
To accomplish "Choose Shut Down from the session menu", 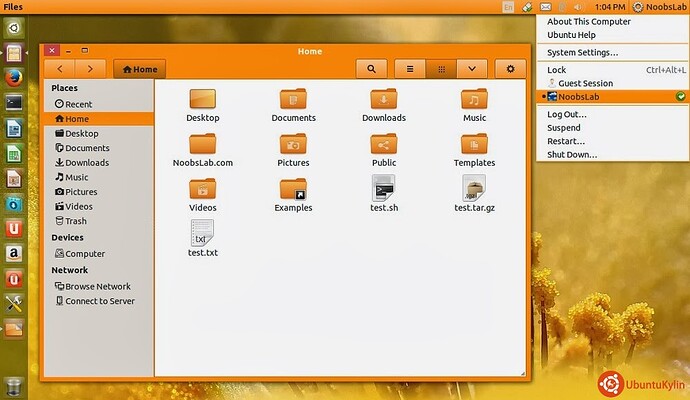I will point(572,155).
